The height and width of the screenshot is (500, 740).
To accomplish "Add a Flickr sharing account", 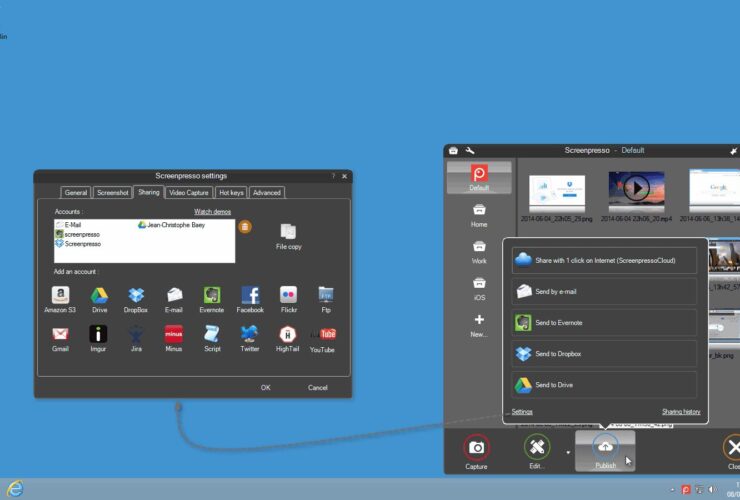I will coord(288,296).
